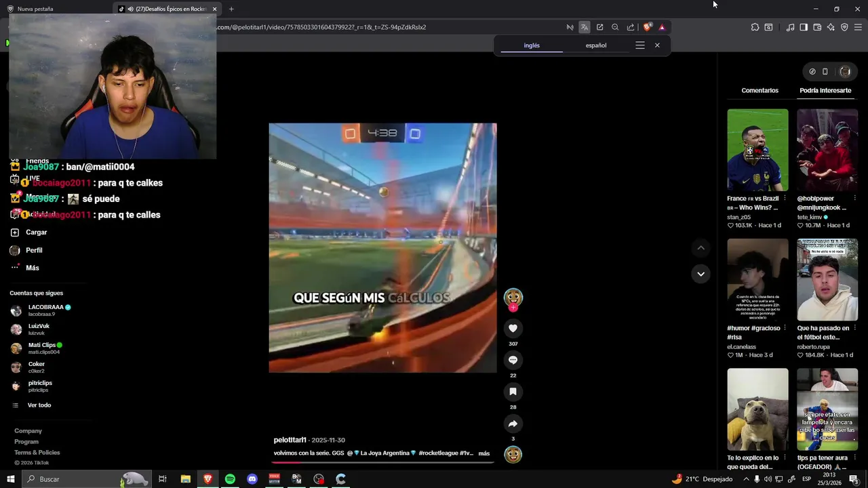Toggle the microphone icon in system tray

click(757, 479)
